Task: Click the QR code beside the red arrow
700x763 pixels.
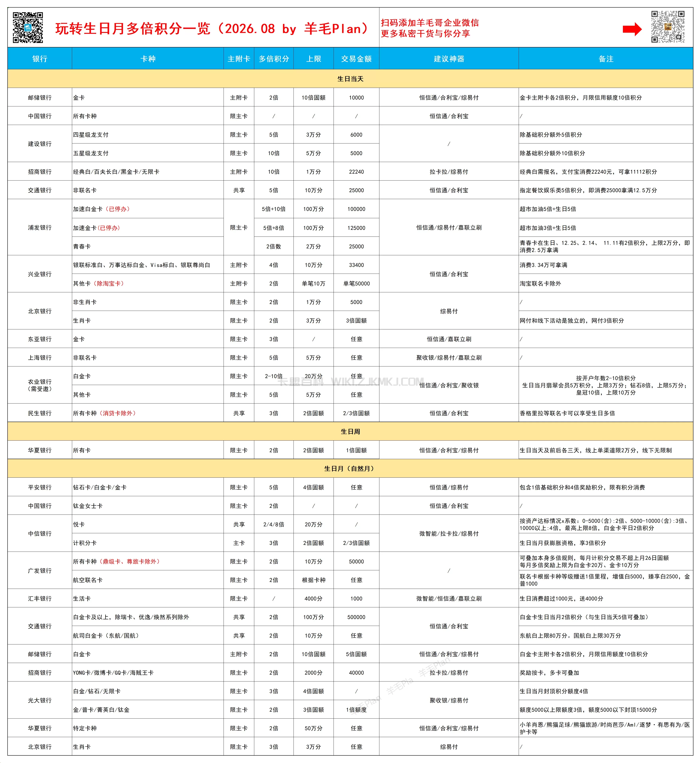Action: pyautogui.click(x=668, y=27)
